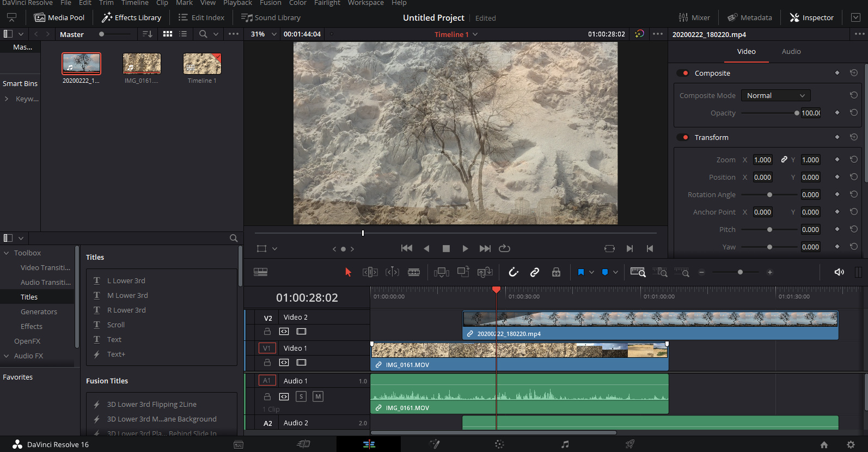868x452 pixels.
Task: Collapse the Audio FX tree item
Action: pyautogui.click(x=7, y=356)
